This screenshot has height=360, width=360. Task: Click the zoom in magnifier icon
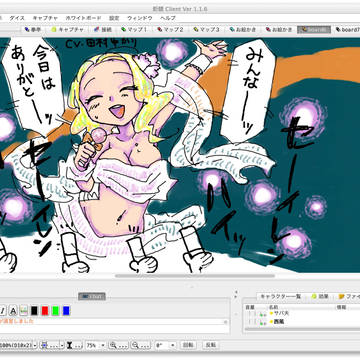[118, 345]
